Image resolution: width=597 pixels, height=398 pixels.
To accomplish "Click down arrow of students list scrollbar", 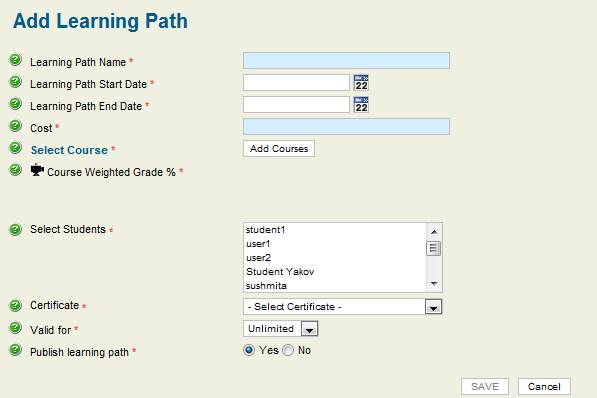I will (x=434, y=284).
